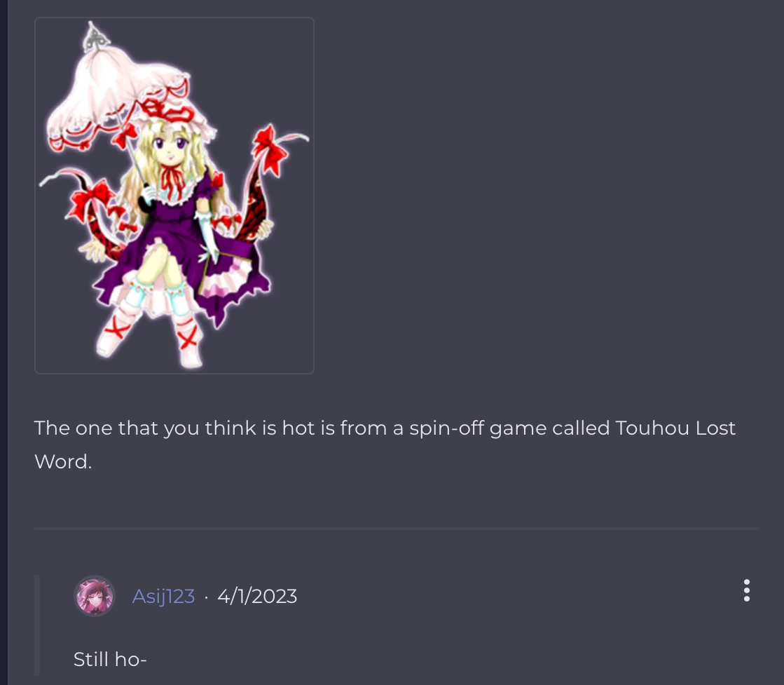Click the sentence mentioning Touhou Lost Word
This screenshot has width=784, height=685.
pos(385,445)
